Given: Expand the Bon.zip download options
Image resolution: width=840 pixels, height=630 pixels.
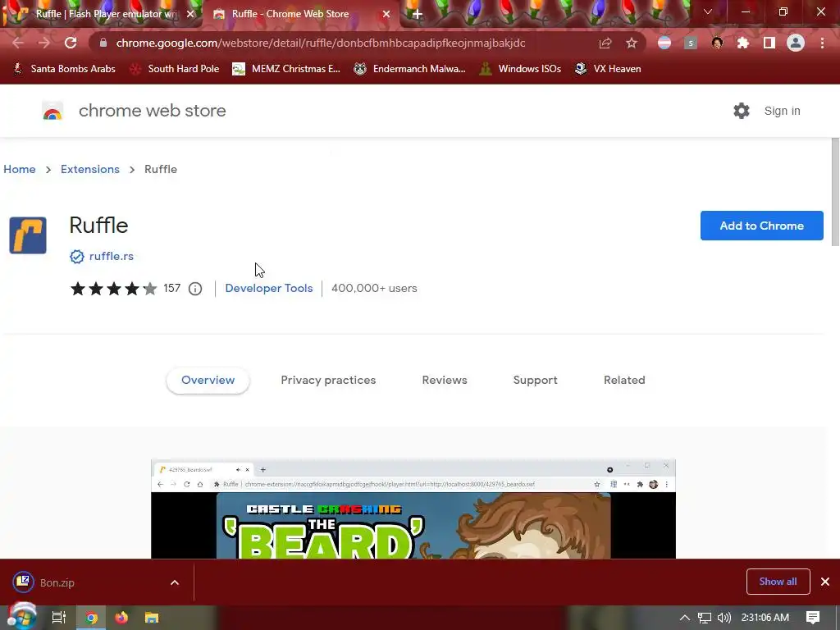Looking at the screenshot, I should click(x=175, y=582).
